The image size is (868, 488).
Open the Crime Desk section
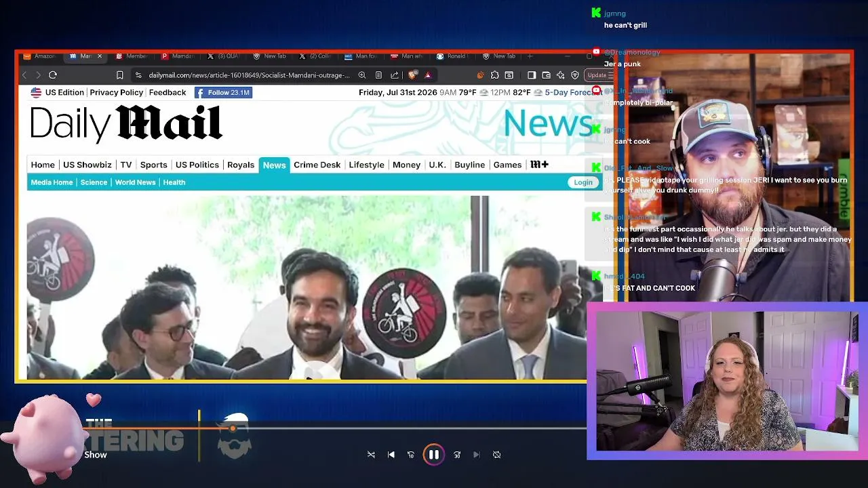click(x=317, y=165)
